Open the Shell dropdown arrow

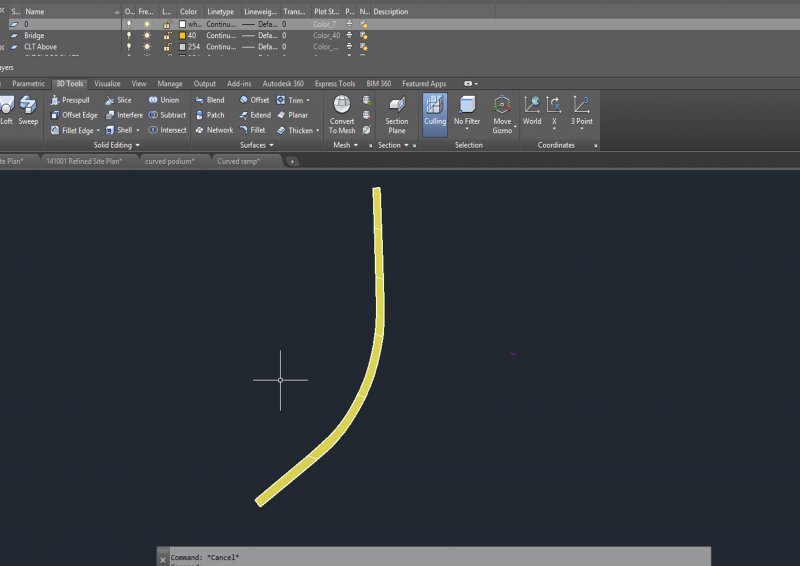(x=138, y=131)
